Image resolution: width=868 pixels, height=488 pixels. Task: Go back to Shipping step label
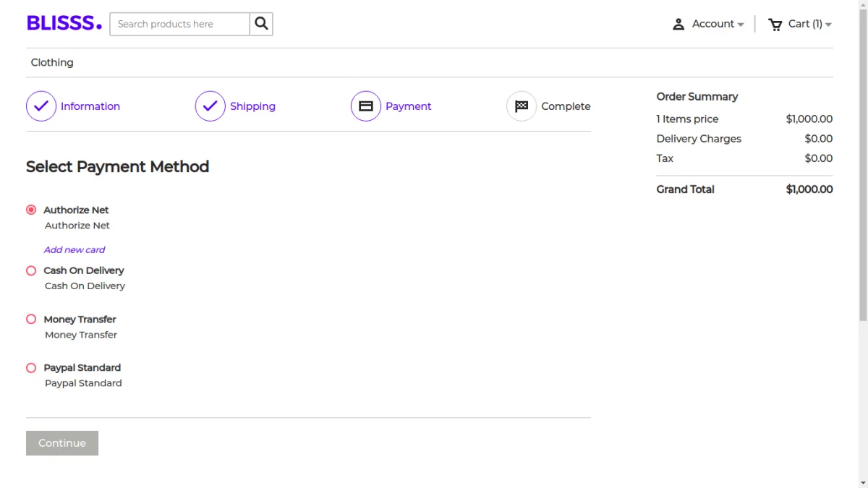point(252,106)
